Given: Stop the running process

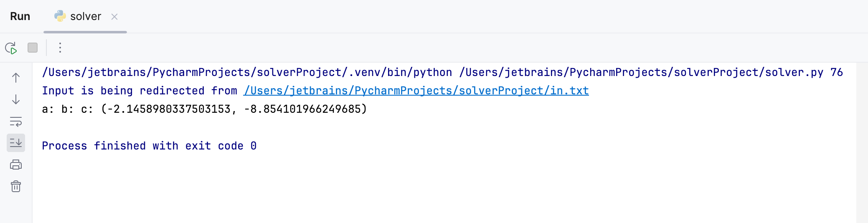Looking at the screenshot, I should tap(33, 48).
